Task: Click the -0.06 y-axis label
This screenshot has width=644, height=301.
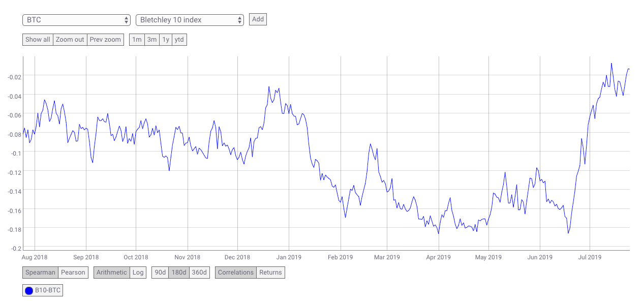Action: [x=14, y=115]
